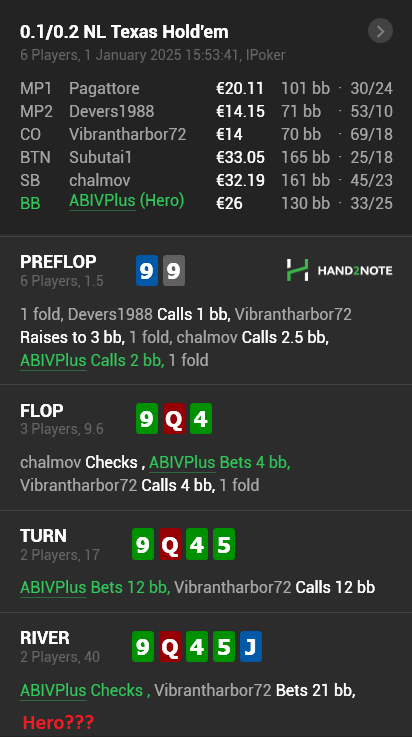Click the Vibrantharbor72 name in player list
Screen dimensions: 412x737
[x=127, y=134]
